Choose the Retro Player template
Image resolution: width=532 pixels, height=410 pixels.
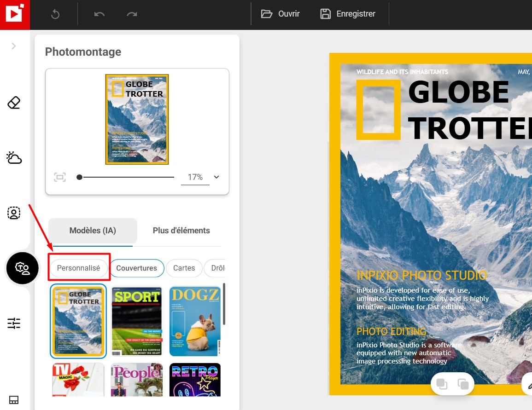(x=195, y=380)
